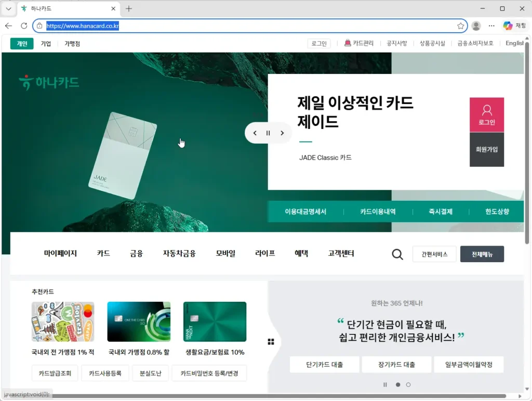
Task: Click the 'JADE Classic 카드' text
Action: coord(325,158)
